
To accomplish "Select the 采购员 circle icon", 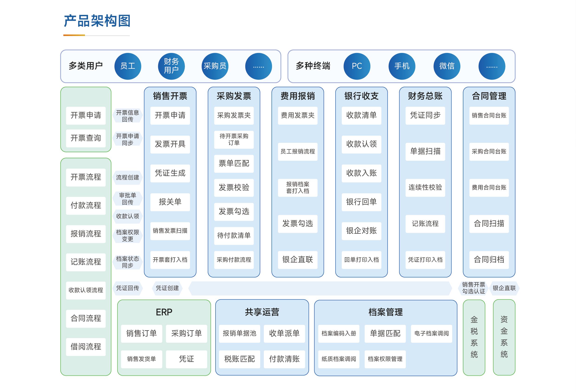I will pos(215,66).
